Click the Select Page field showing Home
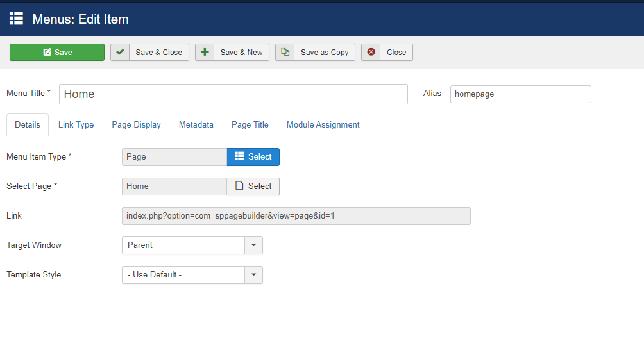The height and width of the screenshot is (339, 644). point(174,186)
